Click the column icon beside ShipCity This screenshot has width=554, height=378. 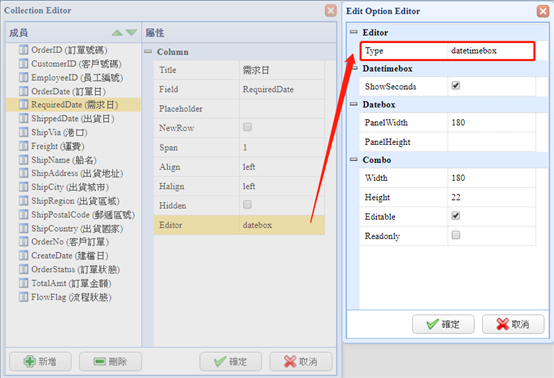point(23,187)
